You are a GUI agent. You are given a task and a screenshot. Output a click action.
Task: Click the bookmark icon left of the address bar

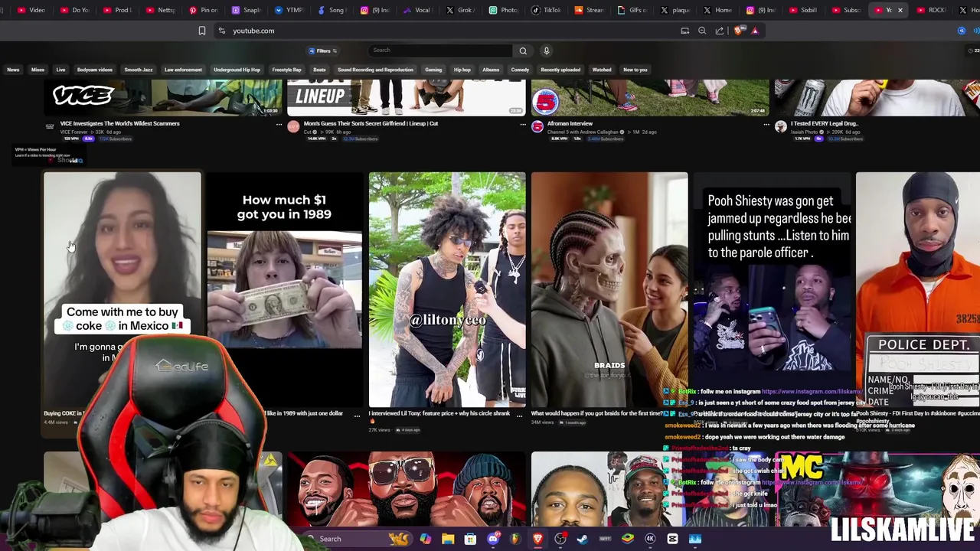coord(202,31)
